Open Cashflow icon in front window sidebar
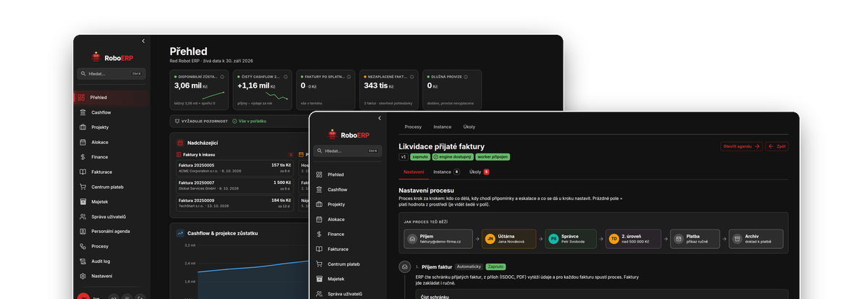The height and width of the screenshot is (299, 868). tap(319, 190)
